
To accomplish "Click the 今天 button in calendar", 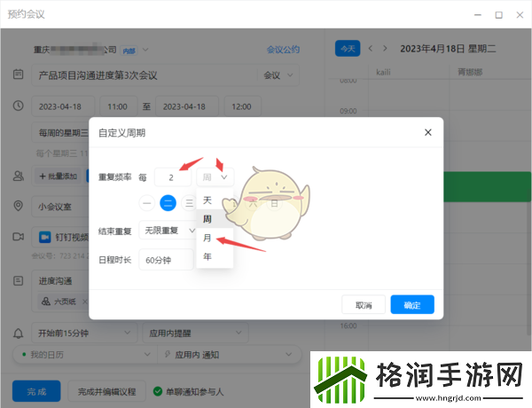I will point(348,49).
